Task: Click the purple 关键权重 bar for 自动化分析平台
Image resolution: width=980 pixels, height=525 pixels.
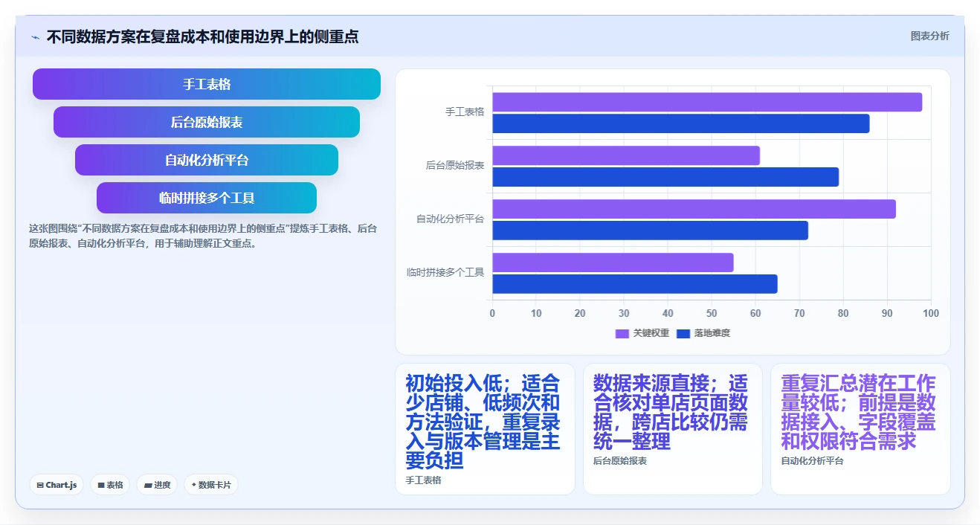Action: tap(694, 209)
